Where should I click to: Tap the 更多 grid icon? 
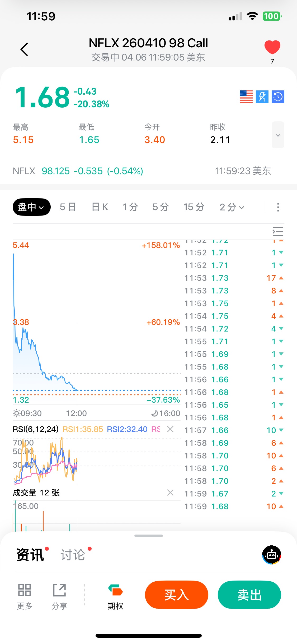[25, 590]
